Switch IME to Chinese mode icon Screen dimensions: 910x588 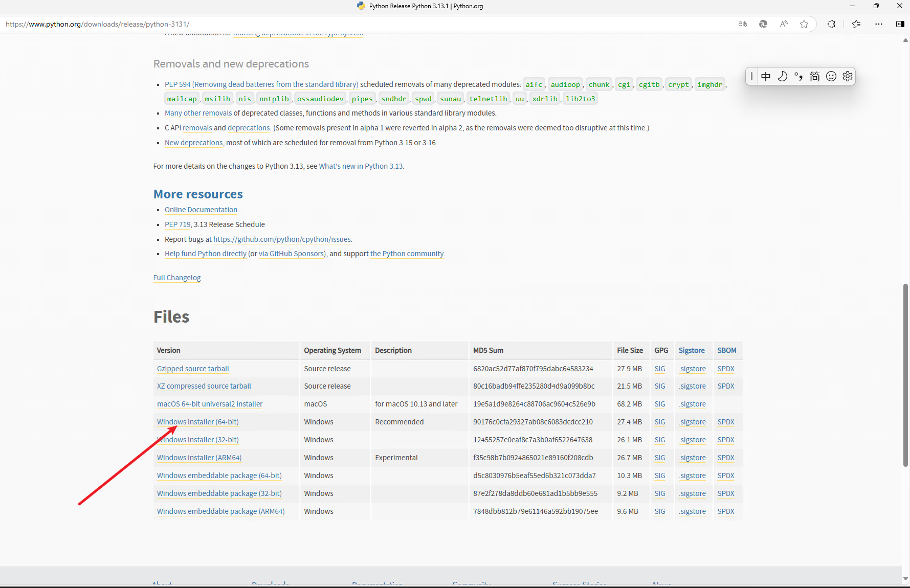pos(766,77)
